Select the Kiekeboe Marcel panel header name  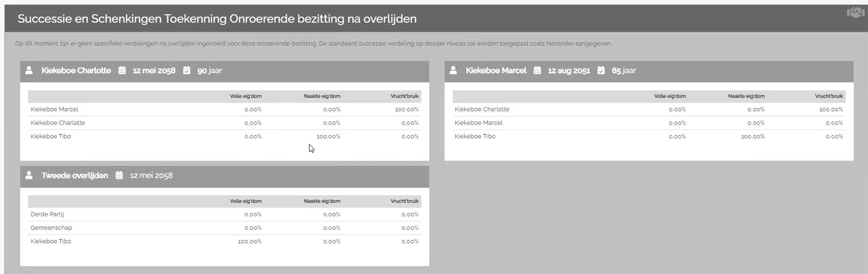tap(496, 71)
